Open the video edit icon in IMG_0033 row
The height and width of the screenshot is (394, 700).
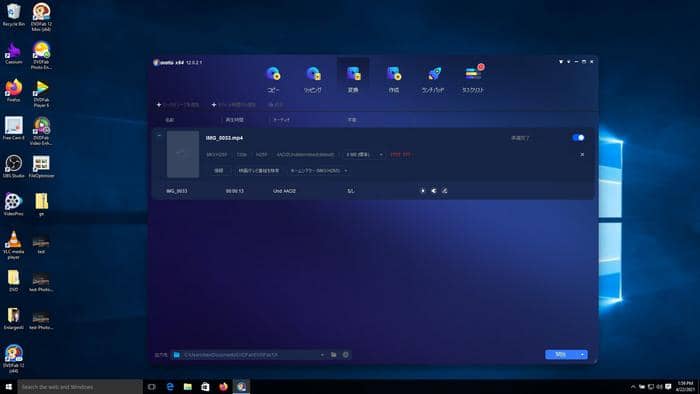(444, 191)
